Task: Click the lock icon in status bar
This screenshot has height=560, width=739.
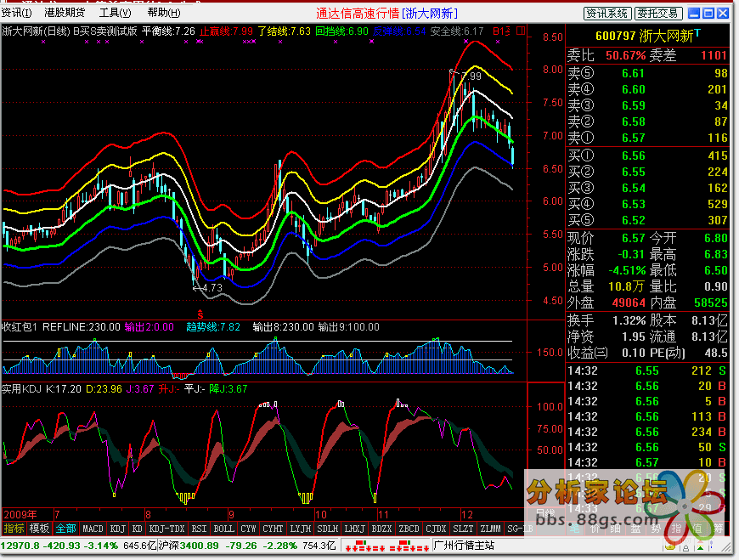Action: point(685,547)
